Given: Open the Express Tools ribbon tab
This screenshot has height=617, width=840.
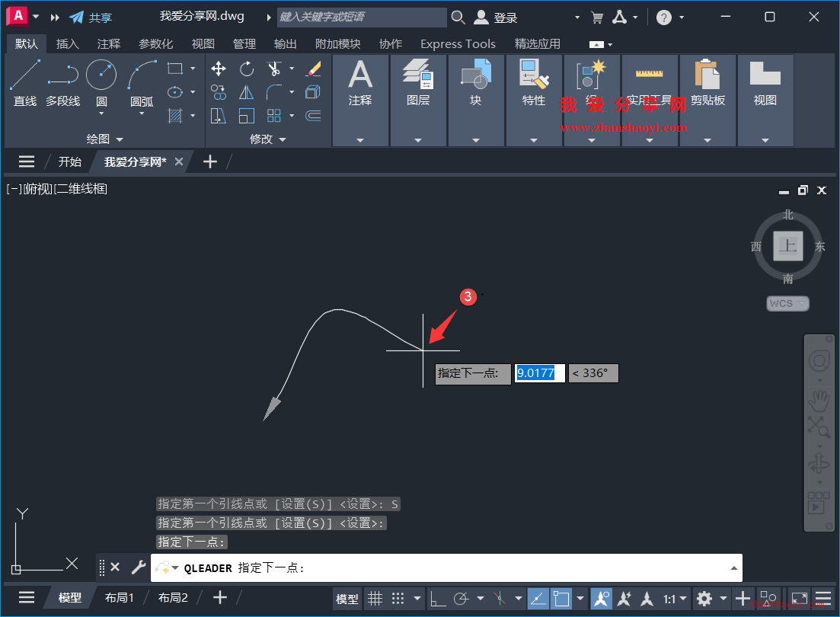Looking at the screenshot, I should click(458, 44).
